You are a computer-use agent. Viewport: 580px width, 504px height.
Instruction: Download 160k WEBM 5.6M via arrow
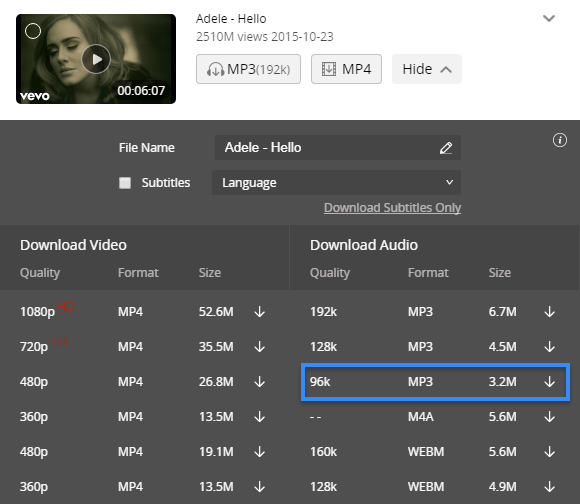[550, 452]
